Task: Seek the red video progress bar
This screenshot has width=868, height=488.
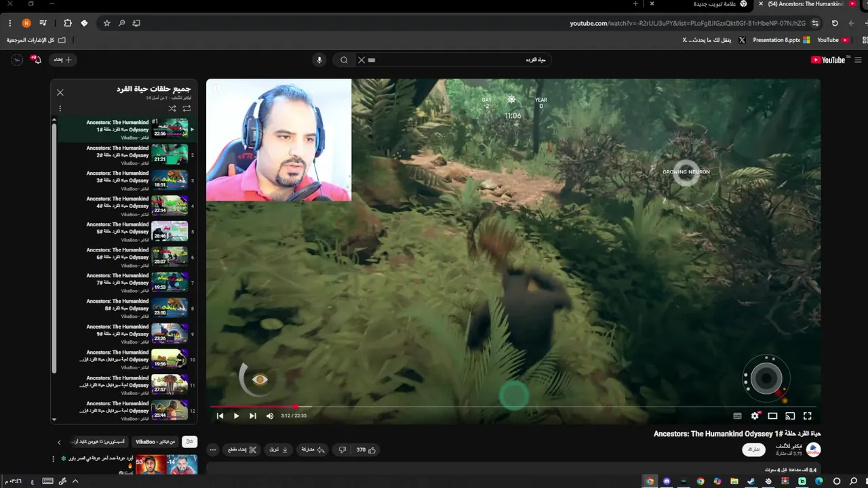Action: pos(513,407)
